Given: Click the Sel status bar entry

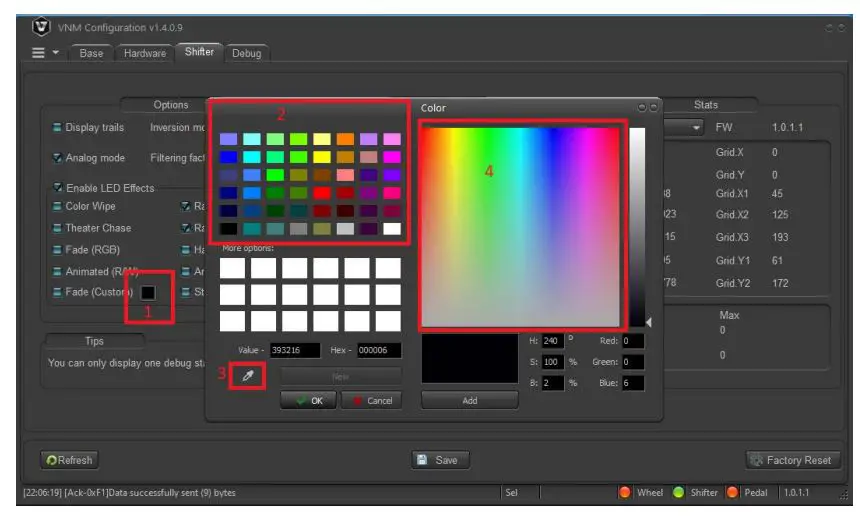Looking at the screenshot, I should (x=511, y=492).
